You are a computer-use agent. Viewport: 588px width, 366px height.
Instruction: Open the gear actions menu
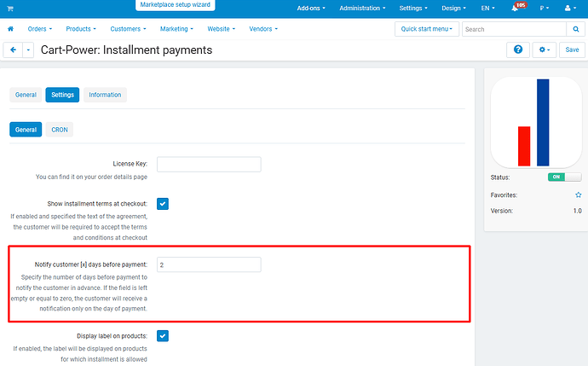pos(545,49)
